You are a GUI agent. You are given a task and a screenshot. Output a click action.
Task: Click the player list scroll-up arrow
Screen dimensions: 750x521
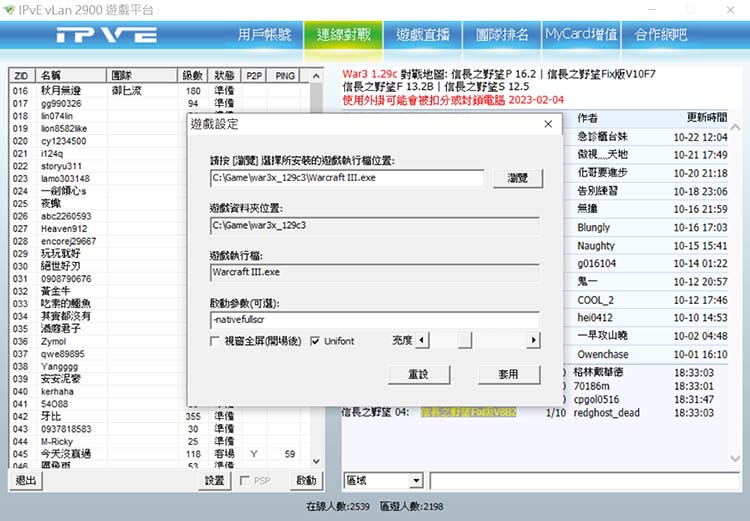click(316, 76)
